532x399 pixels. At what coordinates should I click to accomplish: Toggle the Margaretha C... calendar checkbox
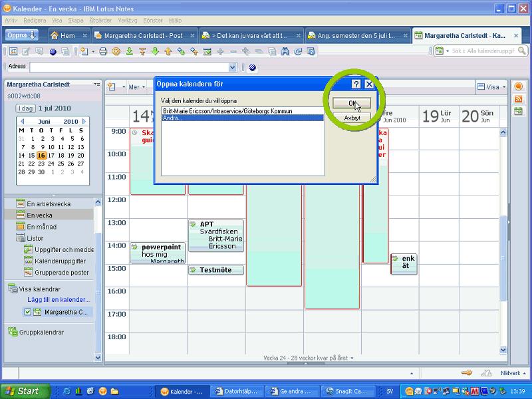(28, 312)
